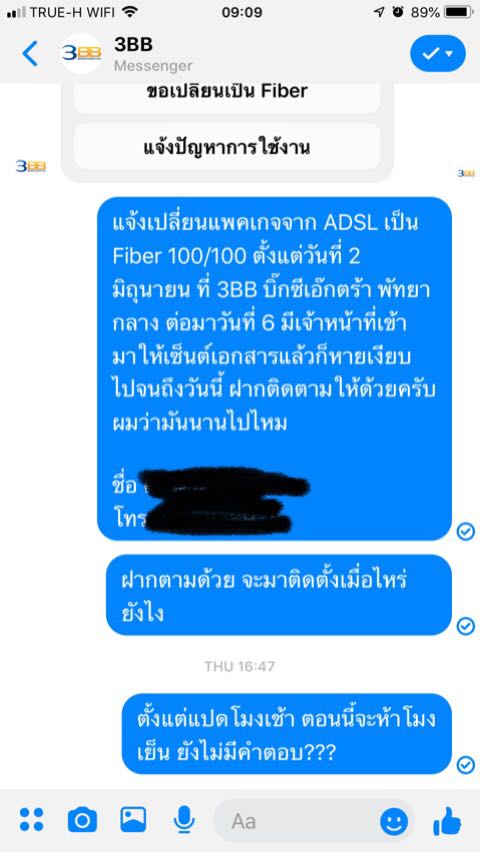The image size is (480, 852).
Task: Tap the back arrow to leave chat
Action: pyautogui.click(x=30, y=53)
